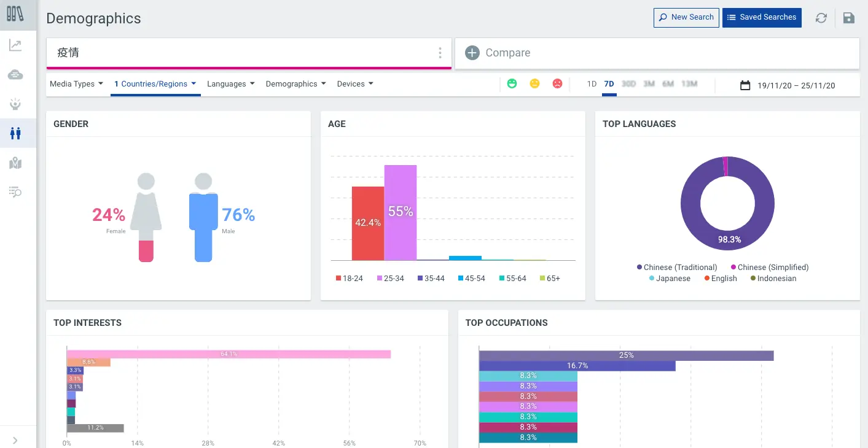Select the 6M time range
The image size is (868, 448).
(668, 84)
